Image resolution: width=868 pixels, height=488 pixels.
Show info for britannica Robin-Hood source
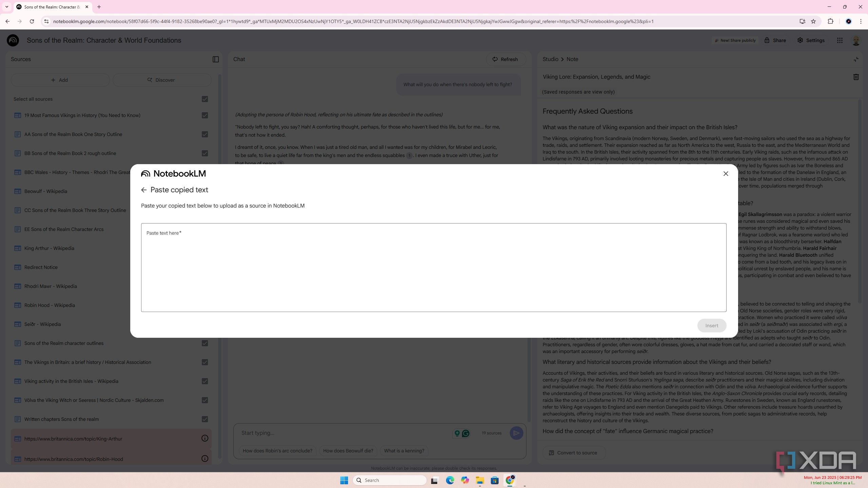click(205, 459)
